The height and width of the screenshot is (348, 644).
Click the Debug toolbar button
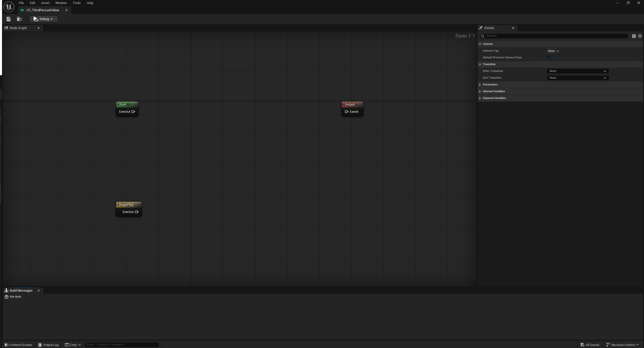(44, 19)
